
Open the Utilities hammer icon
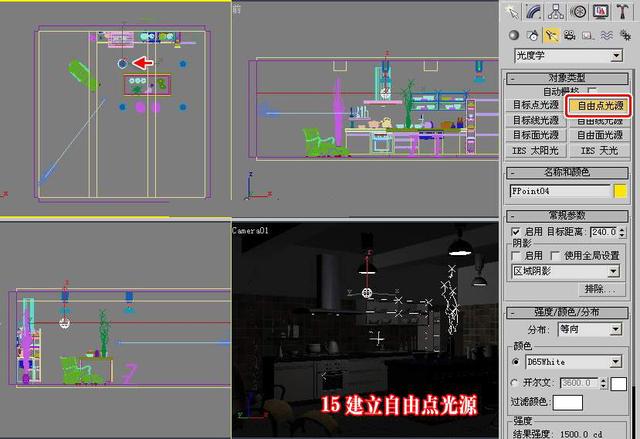tap(622, 11)
